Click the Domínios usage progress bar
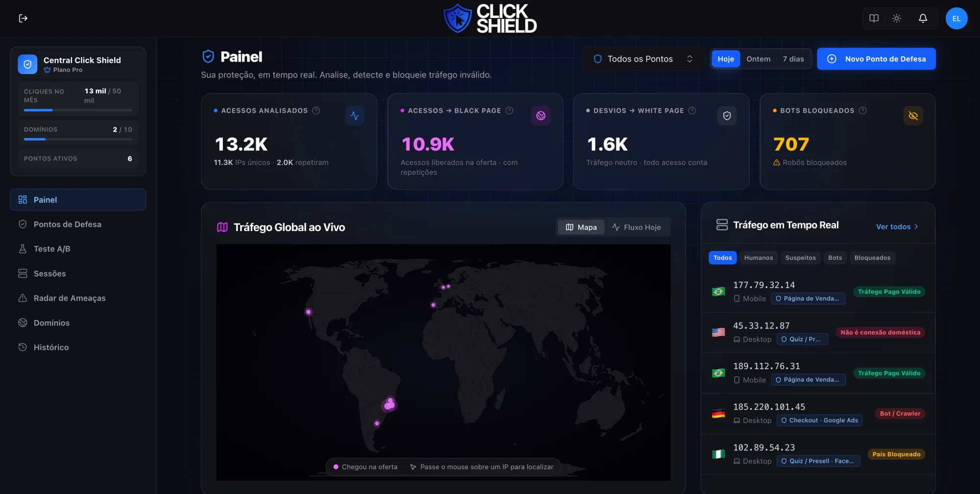The image size is (980, 494). [x=78, y=140]
